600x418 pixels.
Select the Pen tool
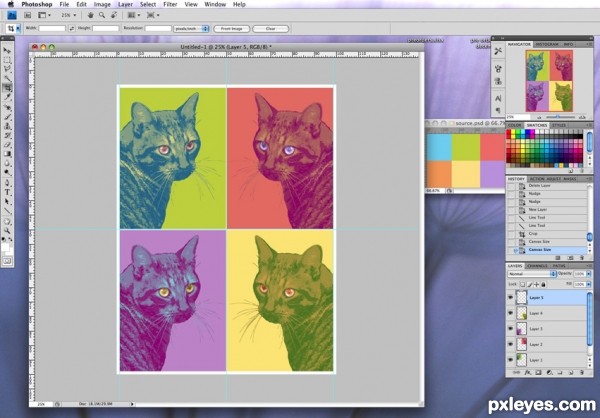(x=7, y=183)
